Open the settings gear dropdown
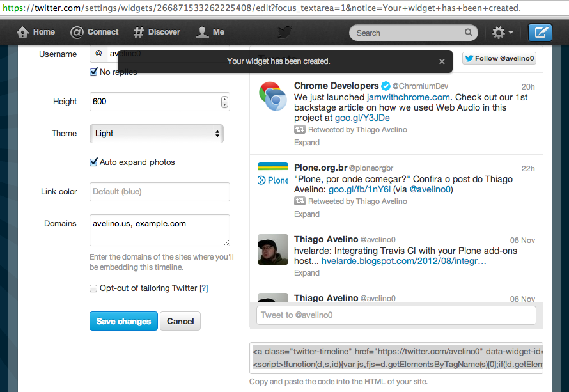Viewport: 569px width, 392px height. tap(503, 33)
